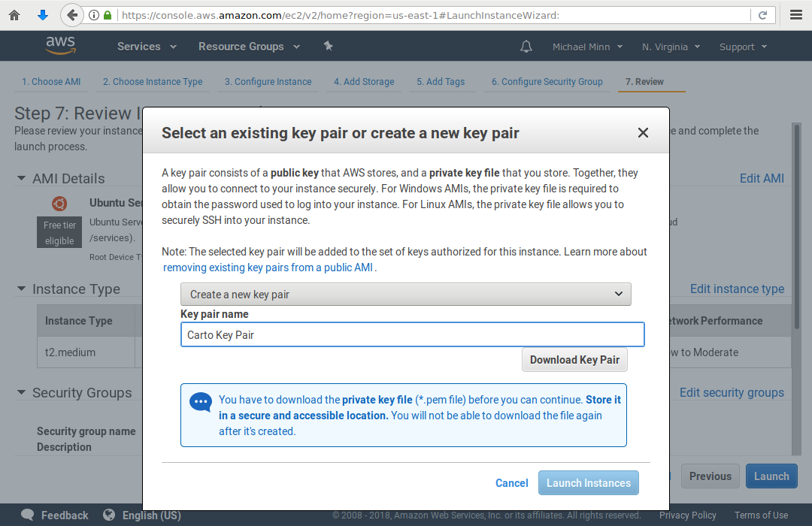Click the AWS logo home icon
The image size is (812, 526).
pos(60,46)
